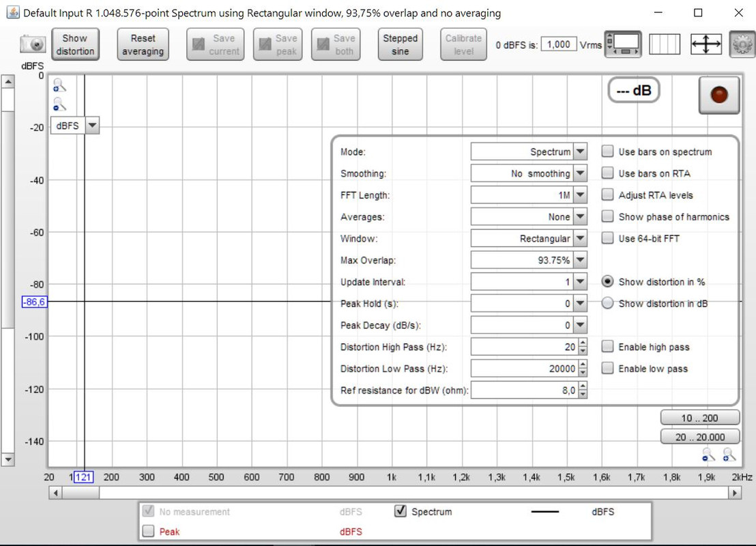Click the Save current button
The width and height of the screenshot is (756, 546).
pyautogui.click(x=216, y=44)
